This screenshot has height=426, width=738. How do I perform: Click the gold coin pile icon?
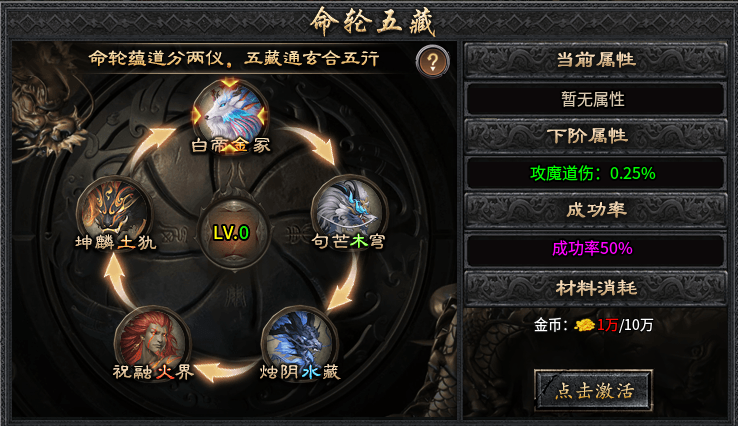(585, 325)
